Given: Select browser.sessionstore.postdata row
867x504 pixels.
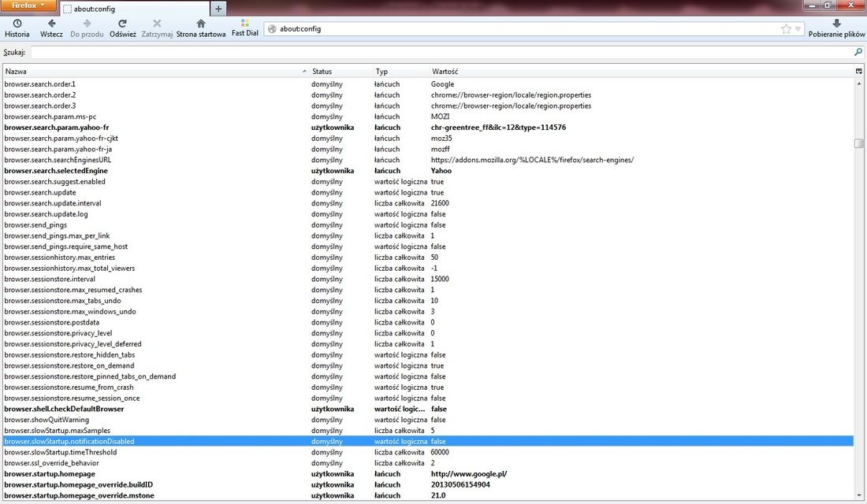Looking at the screenshot, I should coord(428,322).
